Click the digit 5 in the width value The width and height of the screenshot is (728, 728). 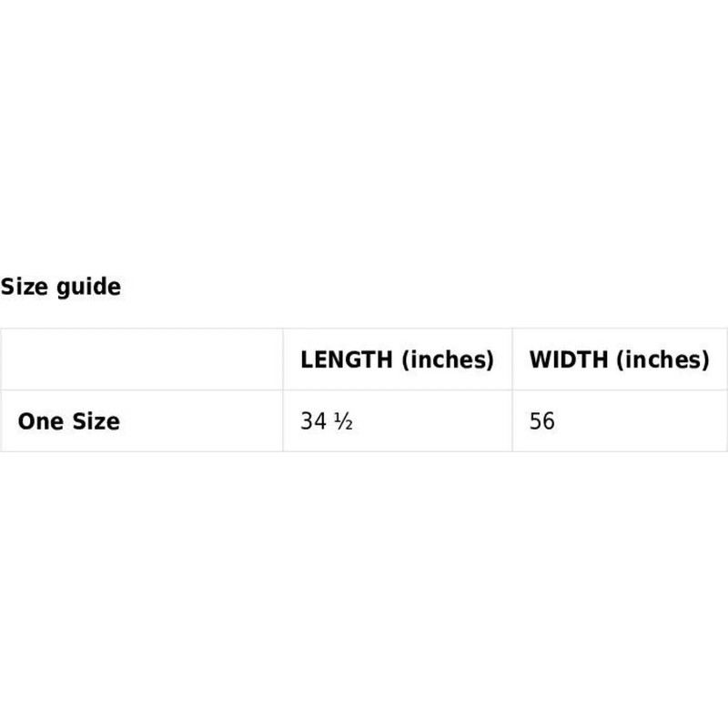click(x=536, y=421)
